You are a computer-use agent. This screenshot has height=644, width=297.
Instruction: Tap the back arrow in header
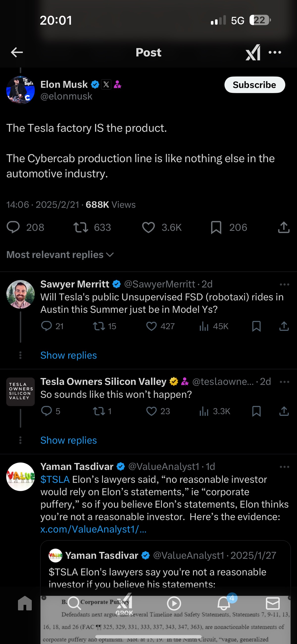tap(17, 52)
